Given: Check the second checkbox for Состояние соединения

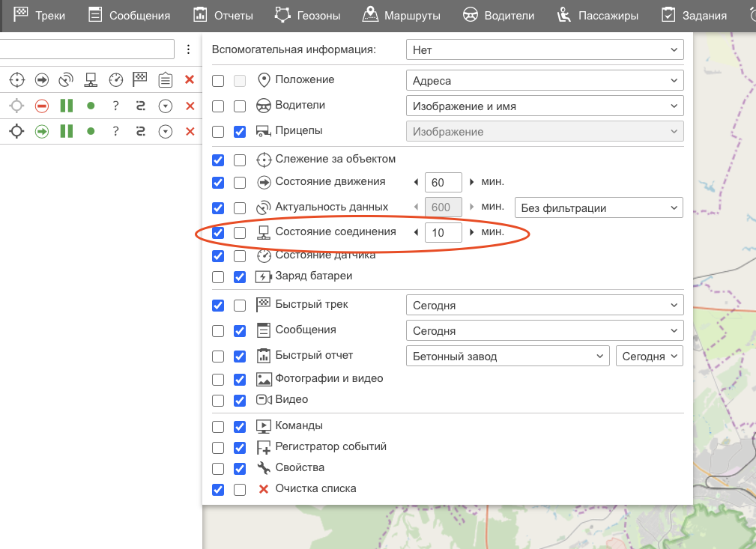Looking at the screenshot, I should coord(240,233).
